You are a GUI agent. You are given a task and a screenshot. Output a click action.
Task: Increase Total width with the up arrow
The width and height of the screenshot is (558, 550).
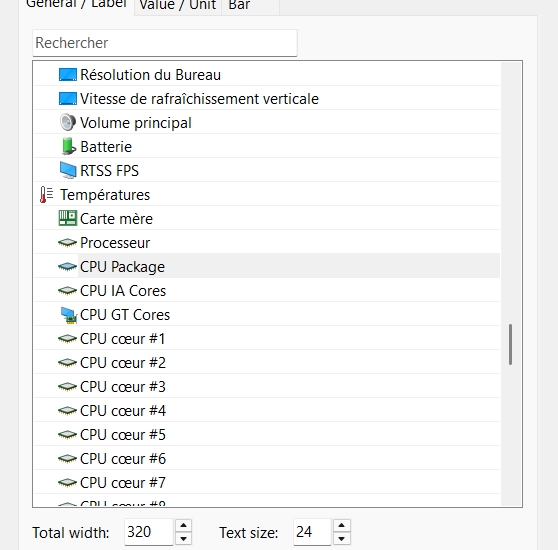(183, 525)
